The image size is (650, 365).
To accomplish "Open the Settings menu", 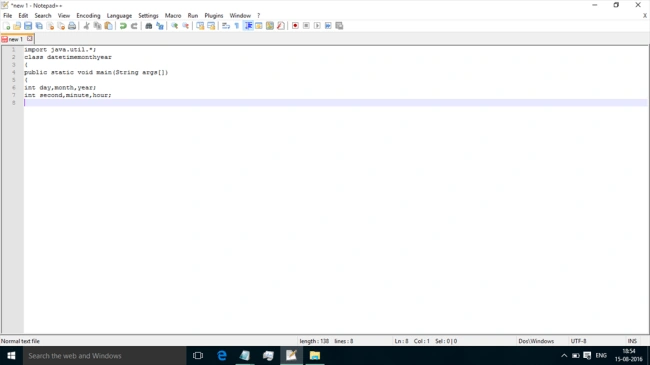I will 148,15.
